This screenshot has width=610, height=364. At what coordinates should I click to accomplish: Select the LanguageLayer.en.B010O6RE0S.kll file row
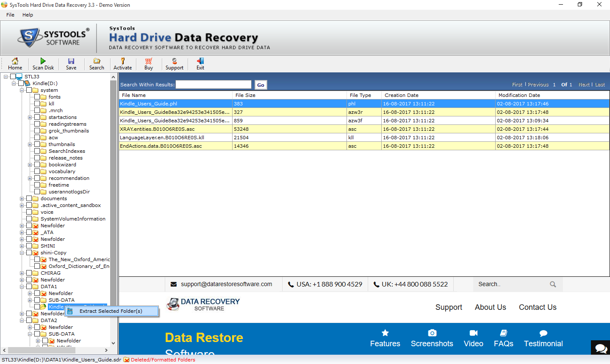click(364, 138)
